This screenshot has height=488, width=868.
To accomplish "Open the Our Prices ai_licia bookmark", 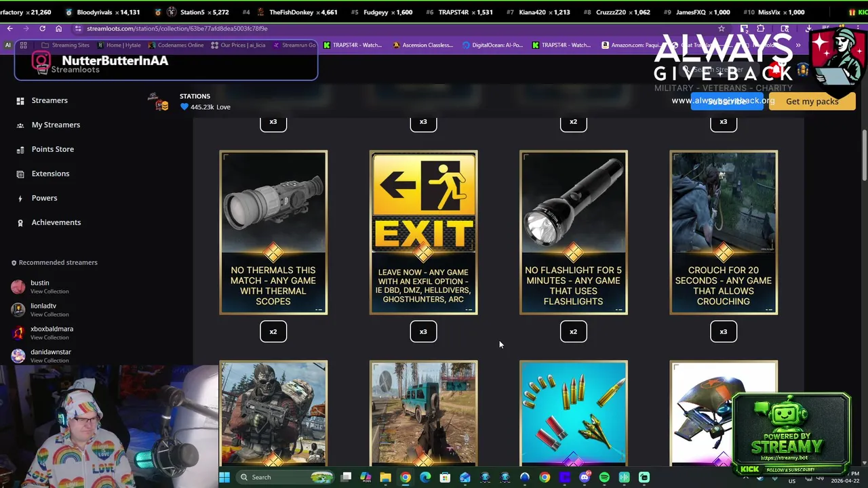I will [x=238, y=45].
